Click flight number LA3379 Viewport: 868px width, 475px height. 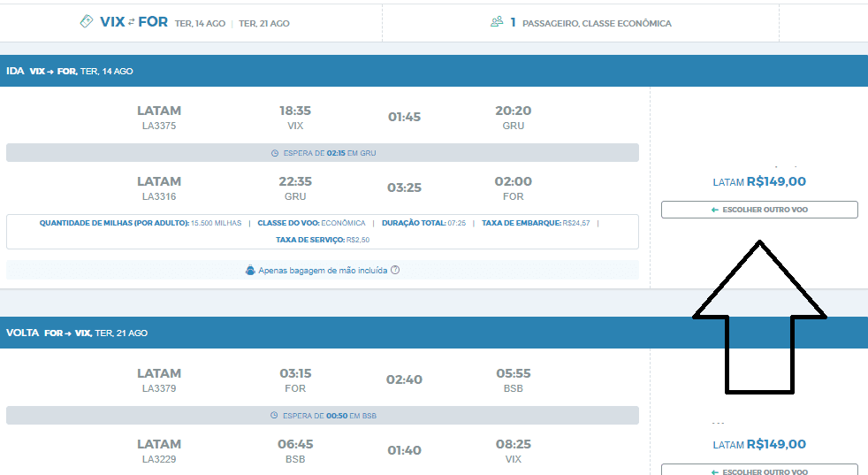159,388
